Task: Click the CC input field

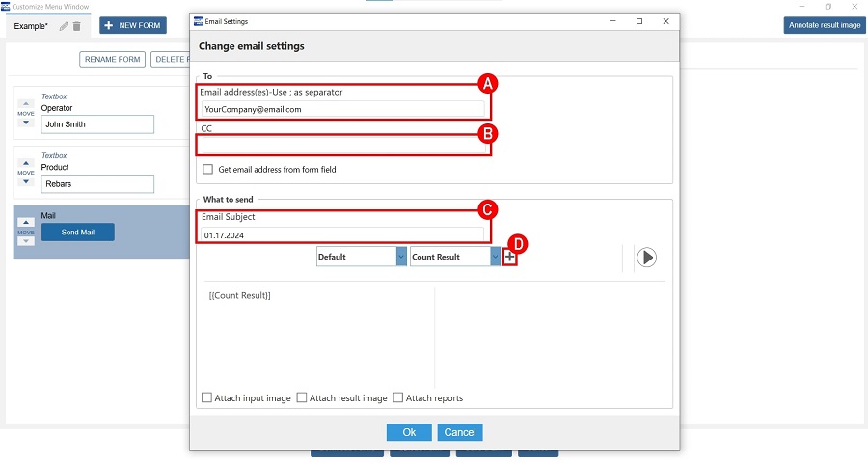Action: (x=343, y=146)
